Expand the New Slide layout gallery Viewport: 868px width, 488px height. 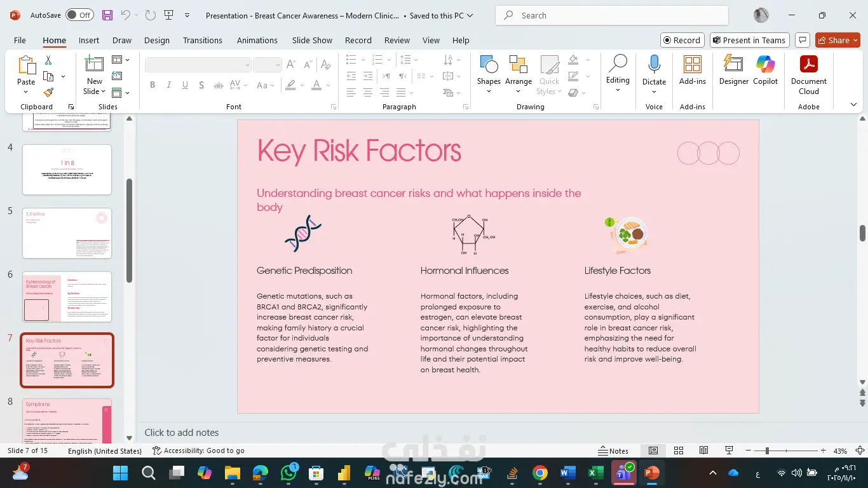(94, 86)
